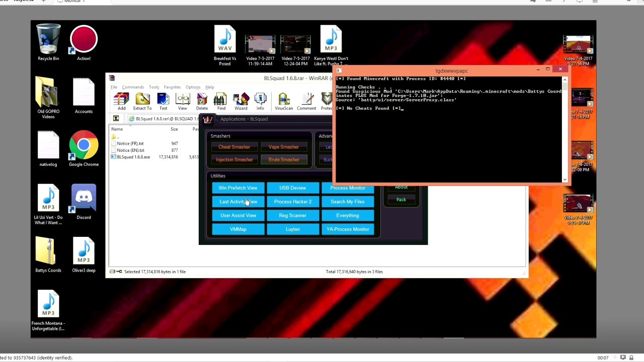Open the Action! desktop shortcut
Viewport: 644px width, 362px height.
click(84, 42)
